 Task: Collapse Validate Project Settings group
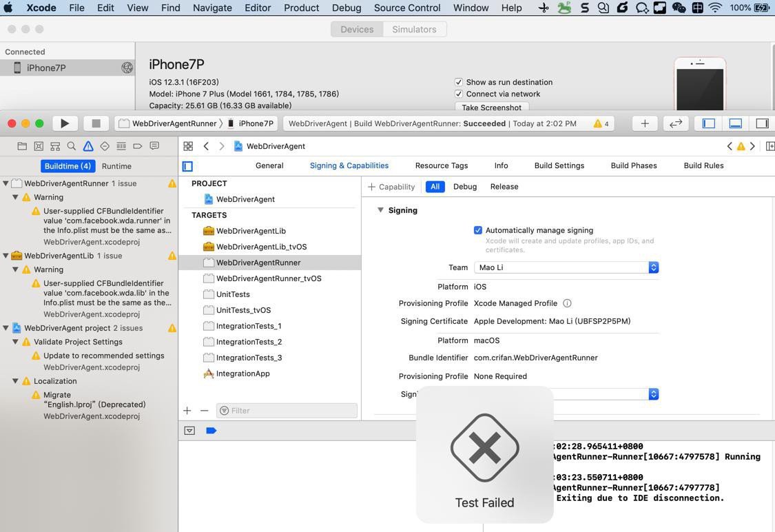[15, 342]
